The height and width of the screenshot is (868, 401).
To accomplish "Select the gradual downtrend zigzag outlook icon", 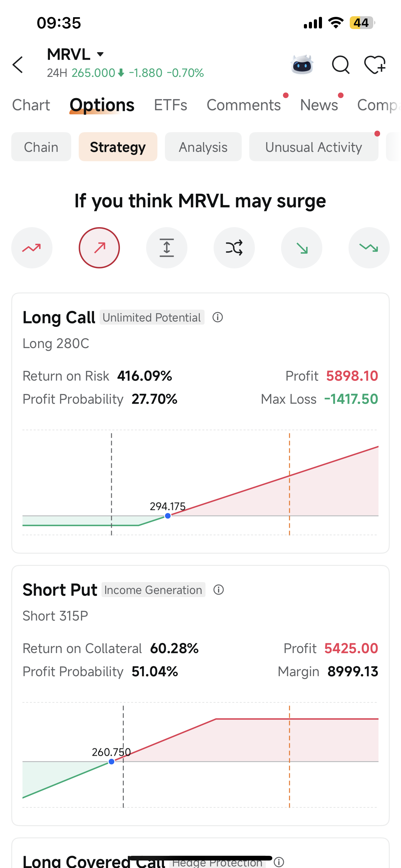I will (369, 248).
